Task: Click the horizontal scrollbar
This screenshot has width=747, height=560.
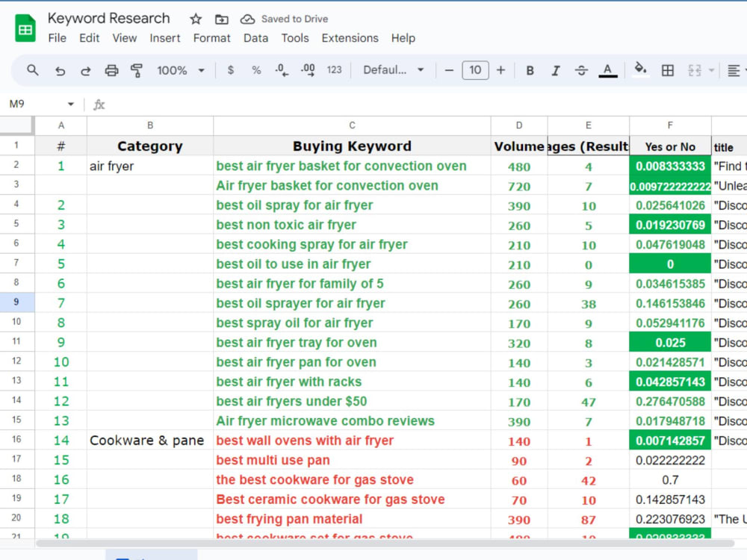Action: click(x=385, y=544)
